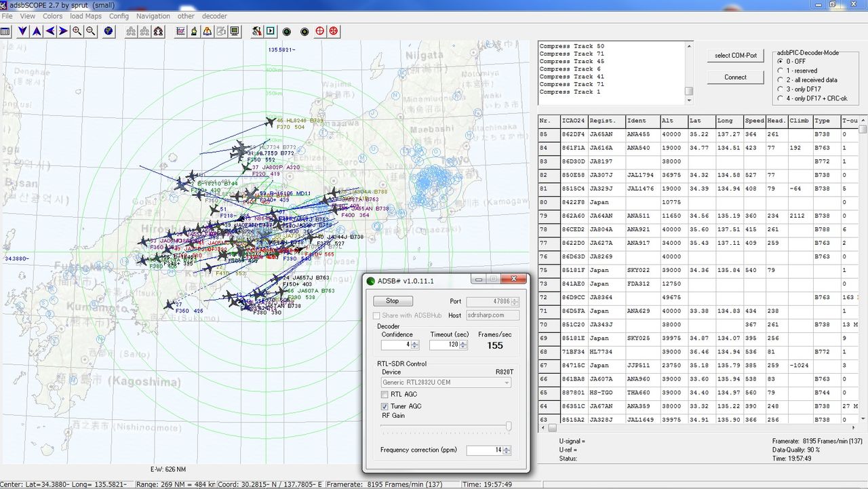This screenshot has height=489, width=868.
Task: Increase the Confidence value with up arrow
Action: click(415, 343)
